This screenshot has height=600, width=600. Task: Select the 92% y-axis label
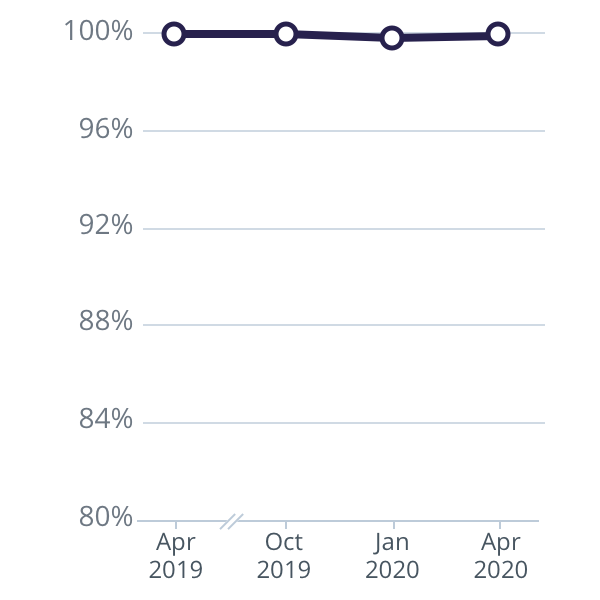click(x=105, y=227)
